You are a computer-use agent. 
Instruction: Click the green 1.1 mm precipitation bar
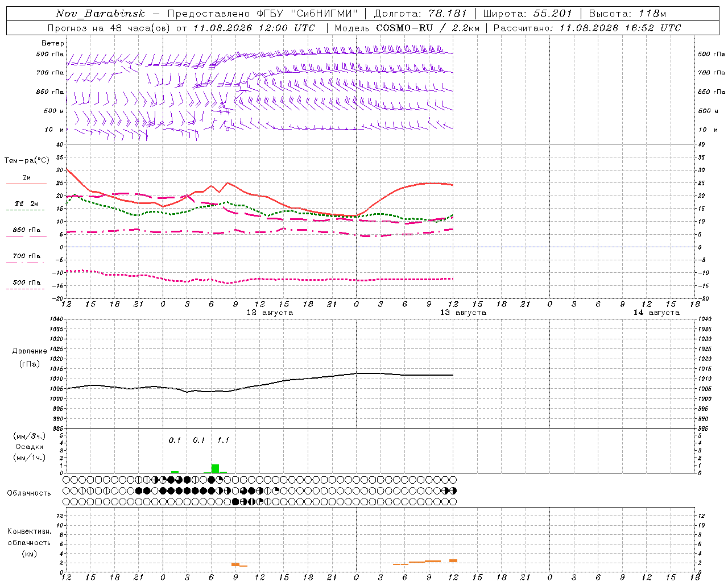click(215, 468)
